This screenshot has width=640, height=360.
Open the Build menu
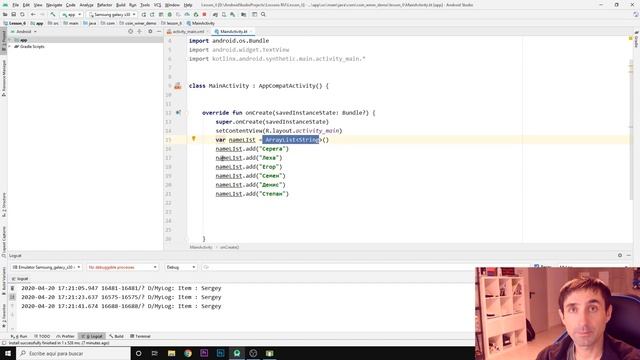point(120,5)
